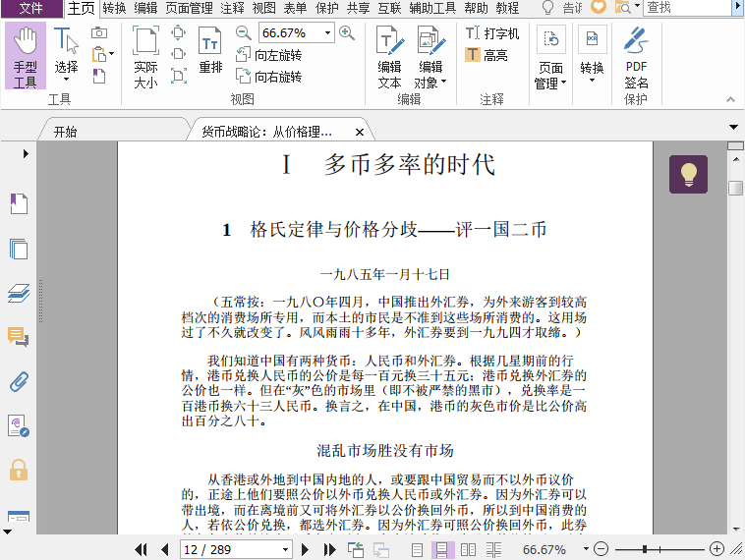Screen dimensions: 745x560
Task: Click the ribbon Zoom Out magnifier
Action: 244,32
